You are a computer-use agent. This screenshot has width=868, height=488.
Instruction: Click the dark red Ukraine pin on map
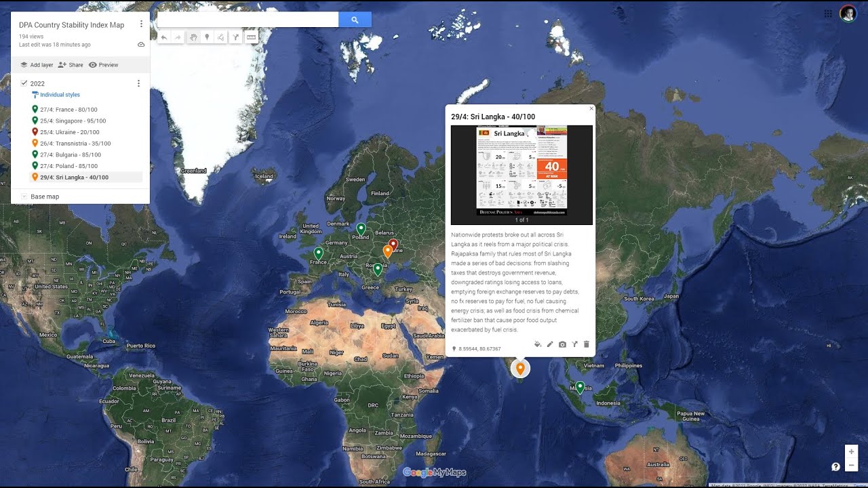[x=393, y=245]
